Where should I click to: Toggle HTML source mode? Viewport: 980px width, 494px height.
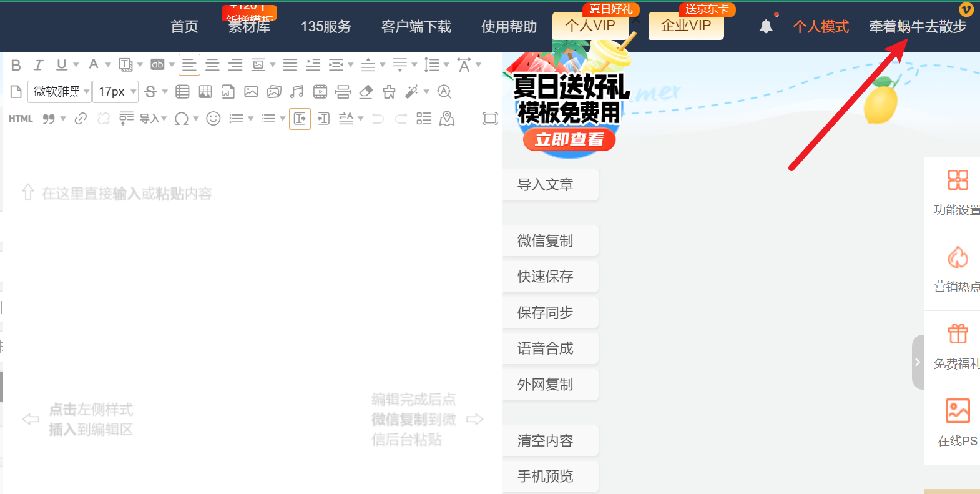pyautogui.click(x=21, y=119)
